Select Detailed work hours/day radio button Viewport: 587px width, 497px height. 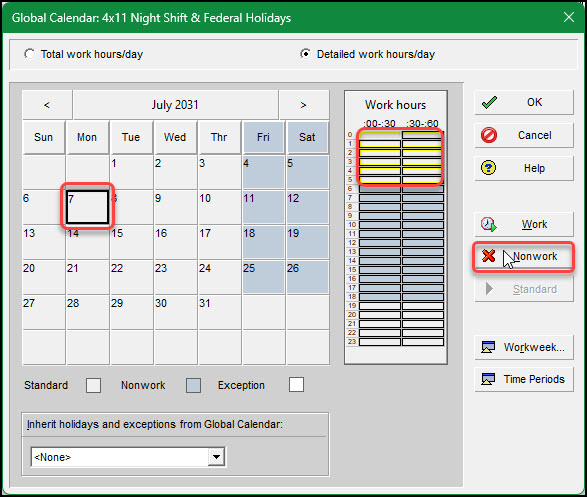[x=305, y=54]
